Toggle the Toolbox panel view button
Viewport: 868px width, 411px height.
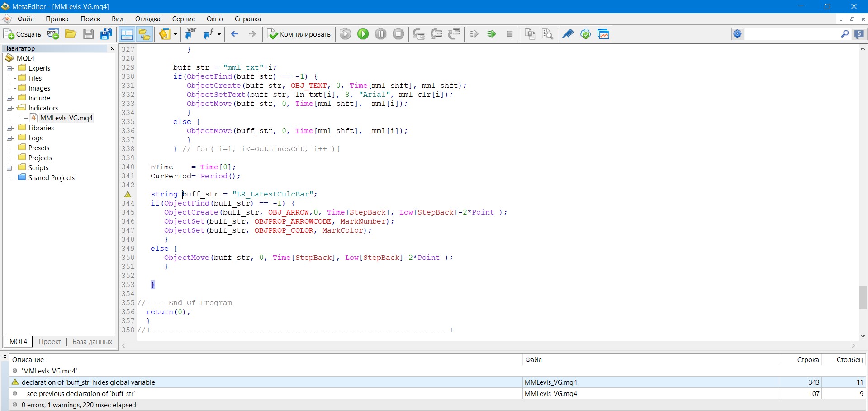tap(127, 34)
